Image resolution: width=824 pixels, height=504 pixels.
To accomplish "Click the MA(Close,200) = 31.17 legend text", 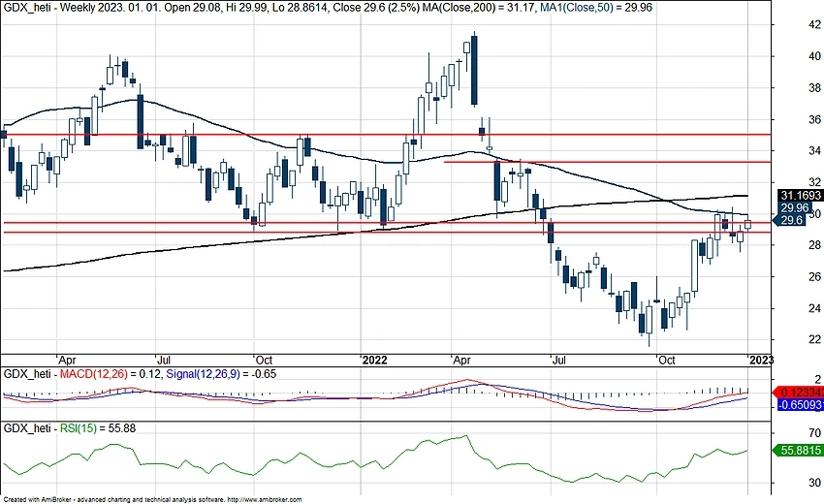I will click(x=480, y=8).
